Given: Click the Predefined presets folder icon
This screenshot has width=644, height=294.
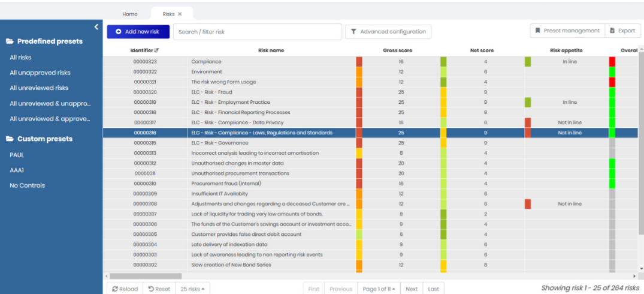Looking at the screenshot, I should pos(10,41).
